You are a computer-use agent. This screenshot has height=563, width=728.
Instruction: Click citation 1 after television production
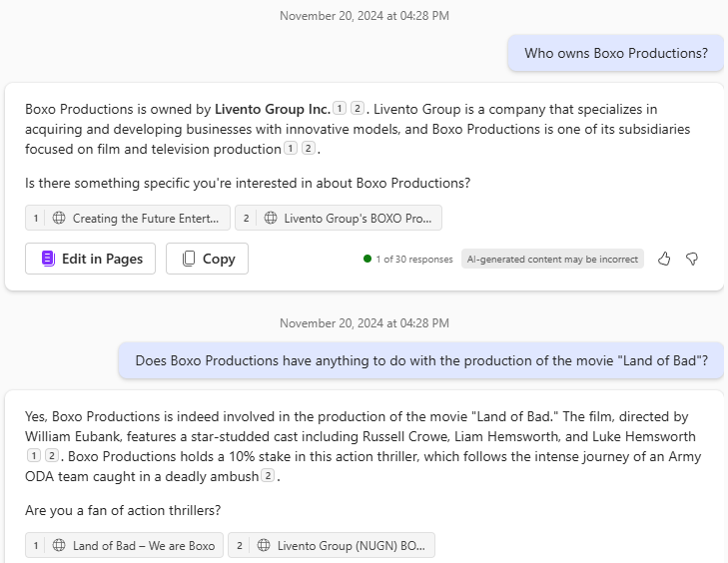pyautogui.click(x=291, y=149)
